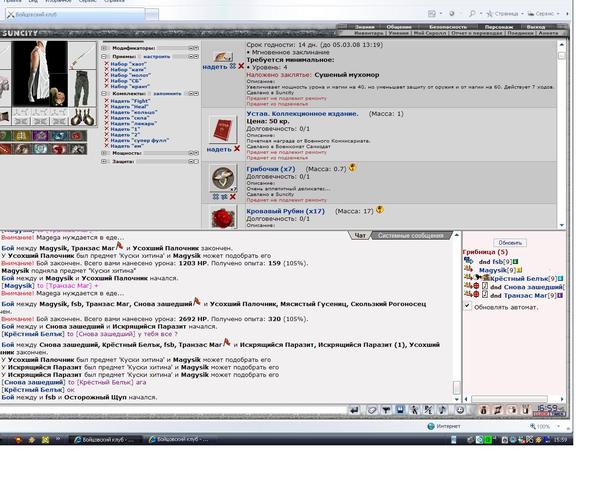Click the blue technique icon in the top row
This screenshot has width=600, height=480.
[x=59, y=136]
